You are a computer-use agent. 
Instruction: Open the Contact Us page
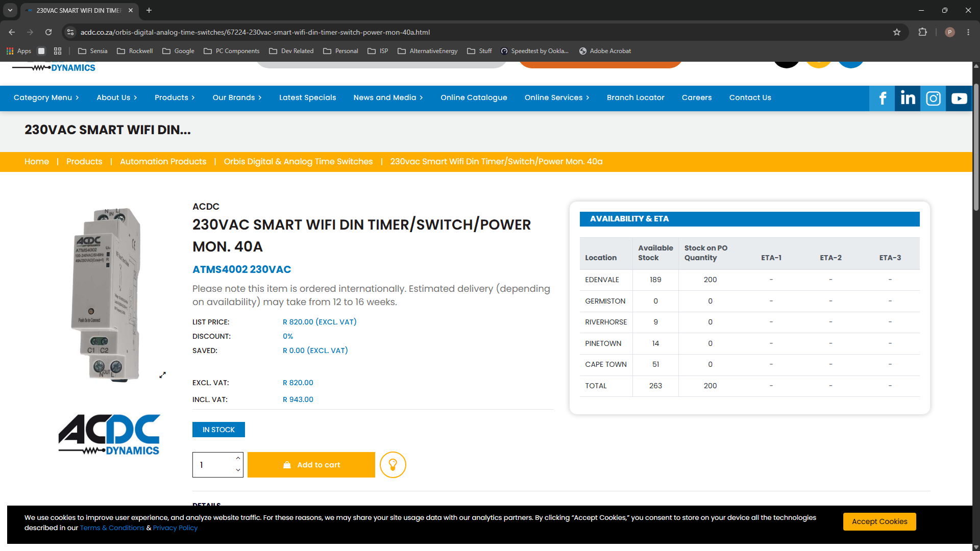[x=750, y=98]
